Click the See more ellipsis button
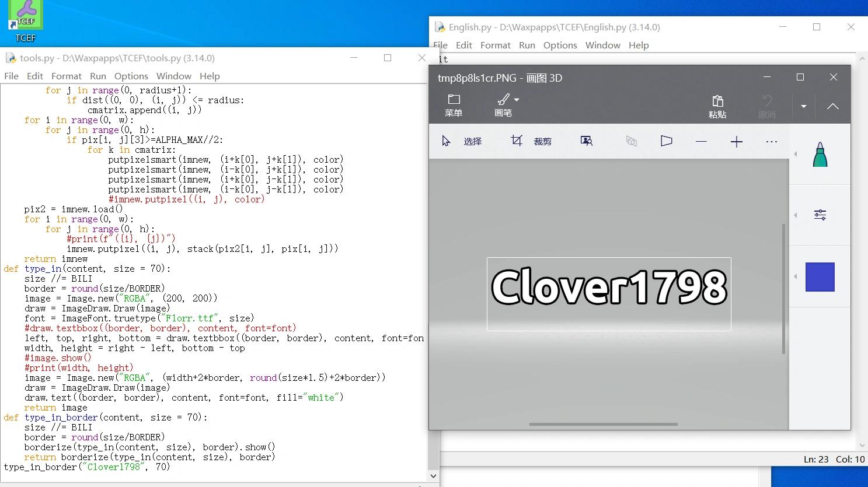868x487 pixels. click(771, 141)
